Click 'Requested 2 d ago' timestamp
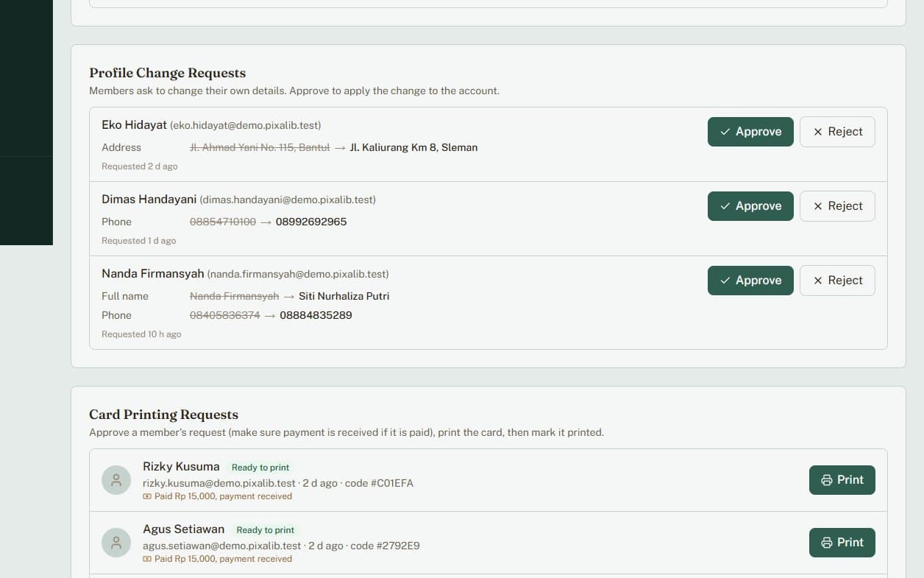 pyautogui.click(x=140, y=166)
